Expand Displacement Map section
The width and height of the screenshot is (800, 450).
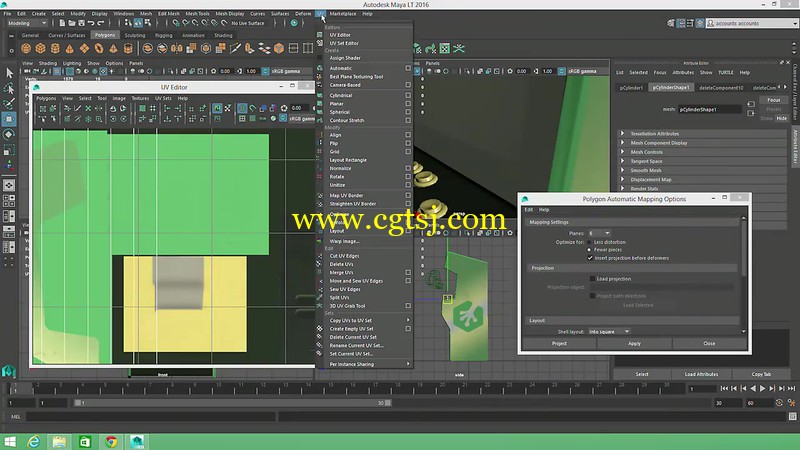click(622, 180)
